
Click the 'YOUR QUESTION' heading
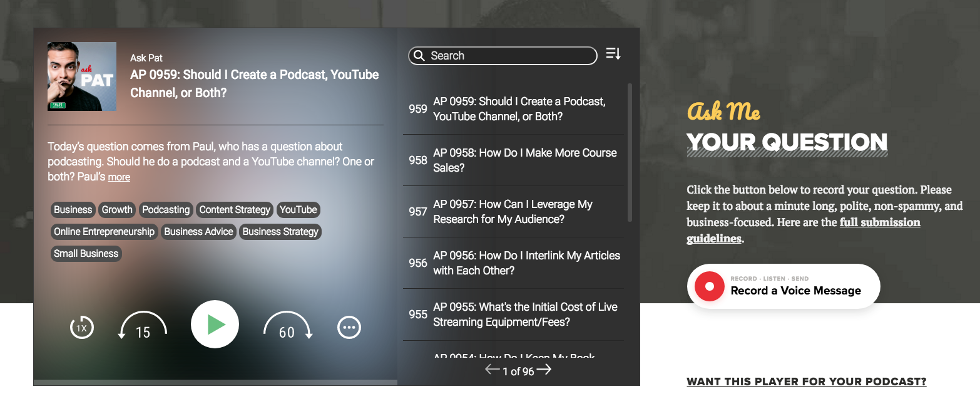[x=787, y=143]
